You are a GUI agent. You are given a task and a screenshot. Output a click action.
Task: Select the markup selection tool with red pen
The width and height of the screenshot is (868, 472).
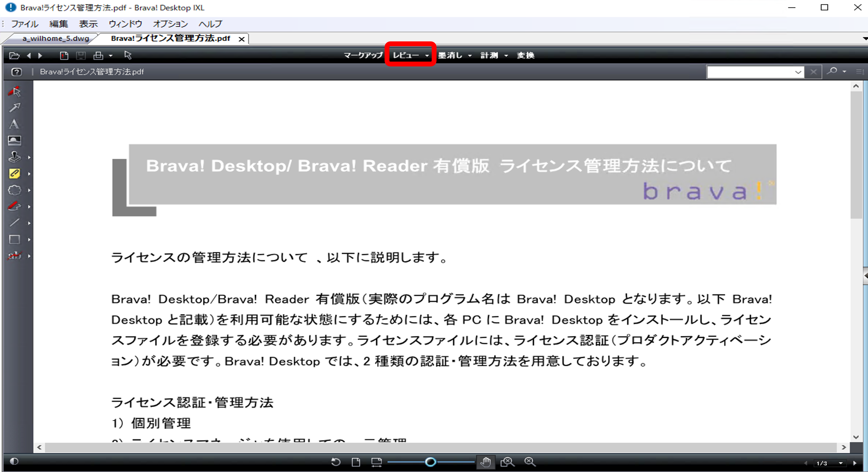[14, 91]
